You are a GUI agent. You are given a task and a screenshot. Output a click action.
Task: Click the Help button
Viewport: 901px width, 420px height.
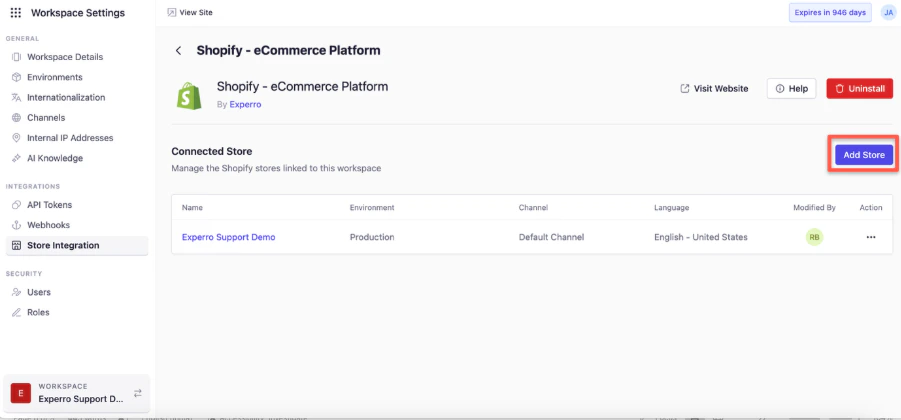coord(791,89)
